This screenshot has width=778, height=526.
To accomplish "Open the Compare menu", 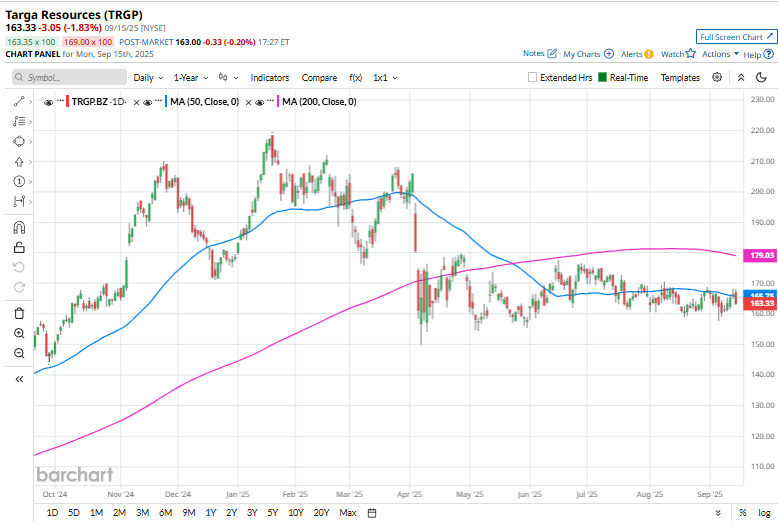I will [x=319, y=78].
